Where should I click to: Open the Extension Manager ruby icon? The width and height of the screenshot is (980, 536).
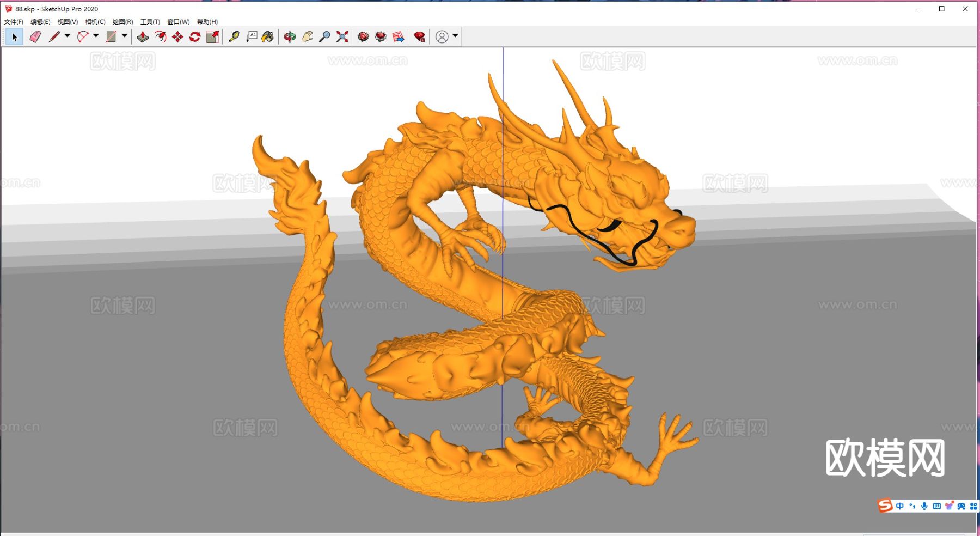pos(419,36)
